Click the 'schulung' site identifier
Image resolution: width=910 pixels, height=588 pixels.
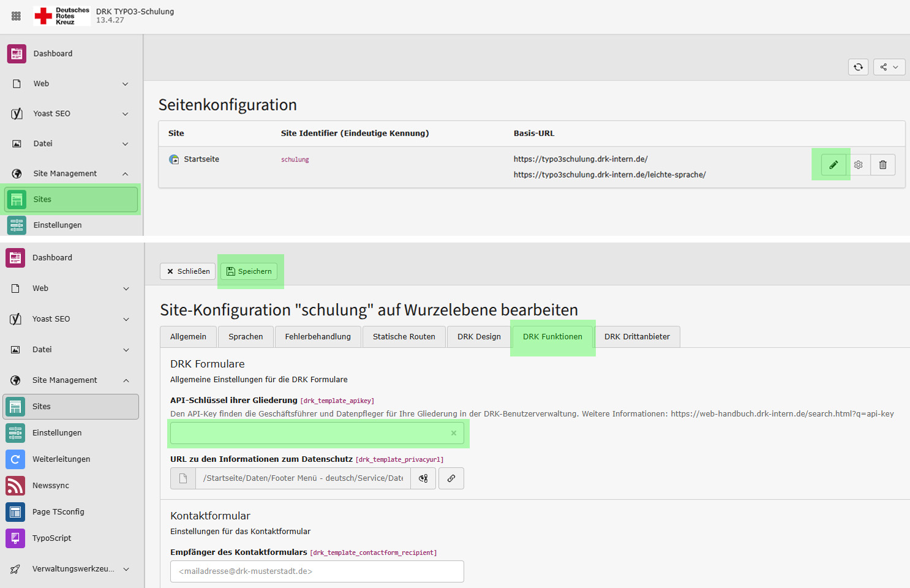(x=295, y=160)
